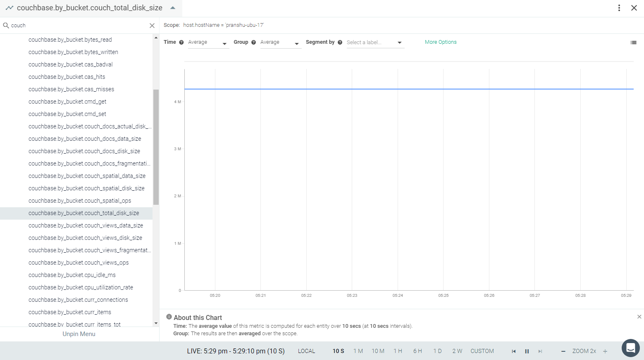The image size is (644, 360).
Task: Show help for Segment by
Action: coord(340,42)
